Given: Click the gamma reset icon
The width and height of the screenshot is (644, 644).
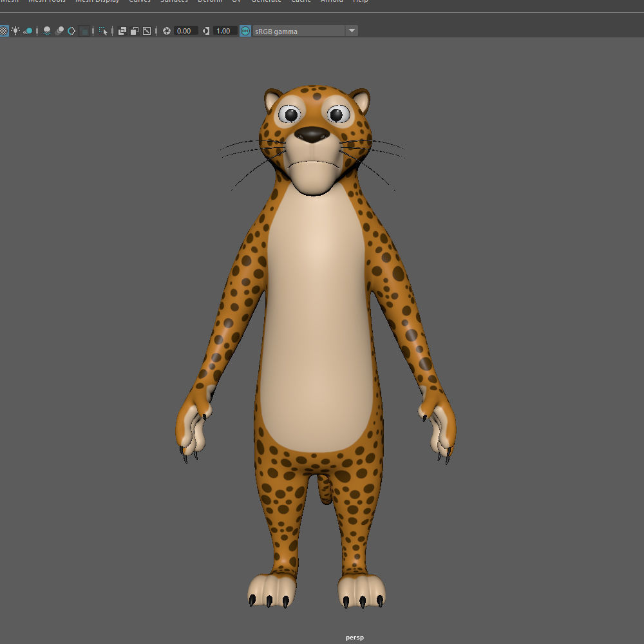Looking at the screenshot, I should 206,31.
